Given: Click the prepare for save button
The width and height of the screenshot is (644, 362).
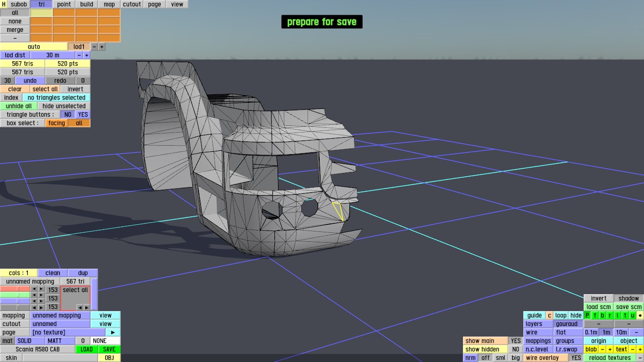Looking at the screenshot, I should click(322, 22).
